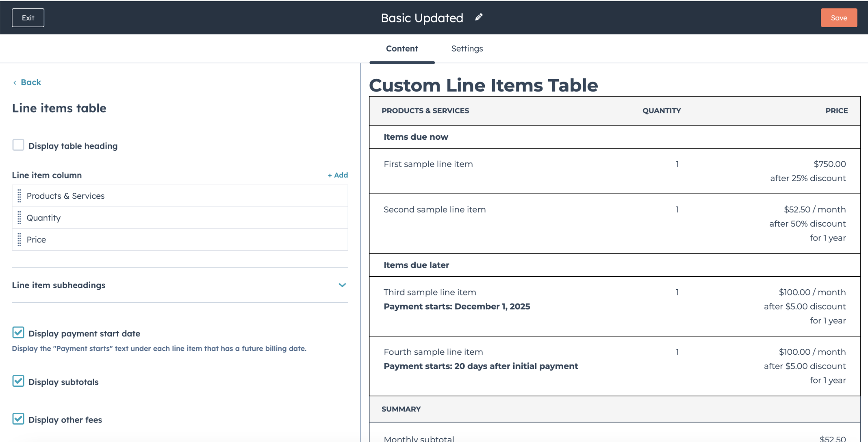Select the Price column row
This screenshot has height=442, width=868.
pos(180,240)
